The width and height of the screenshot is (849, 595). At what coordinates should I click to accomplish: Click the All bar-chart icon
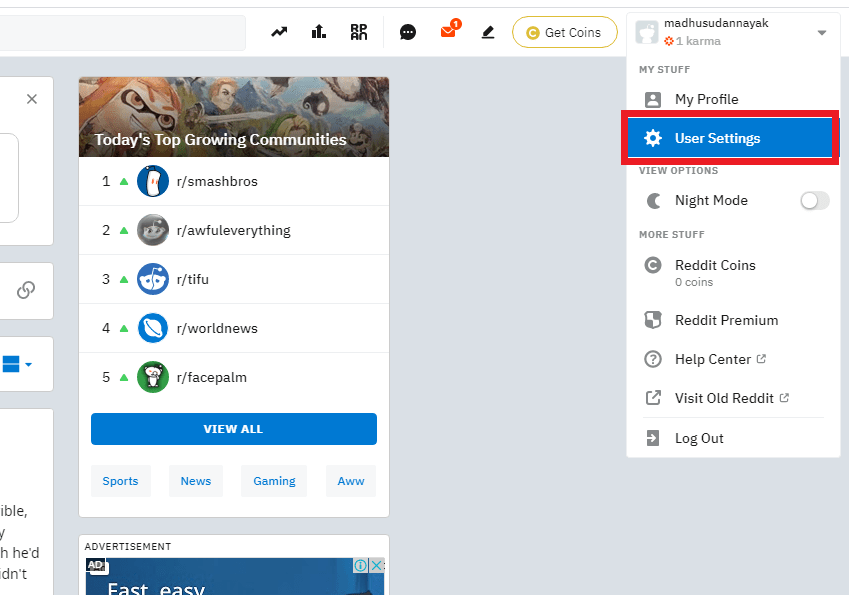(x=319, y=32)
